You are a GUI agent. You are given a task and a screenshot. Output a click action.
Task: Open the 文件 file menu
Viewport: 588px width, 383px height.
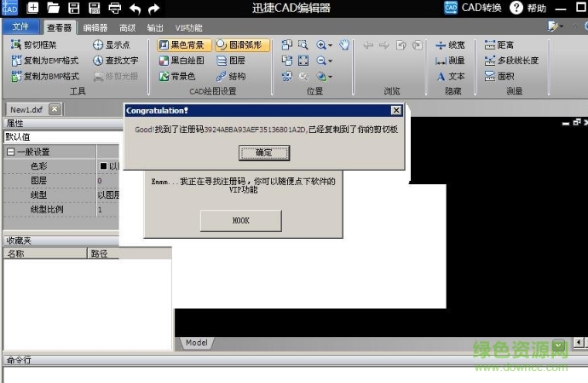(20, 27)
